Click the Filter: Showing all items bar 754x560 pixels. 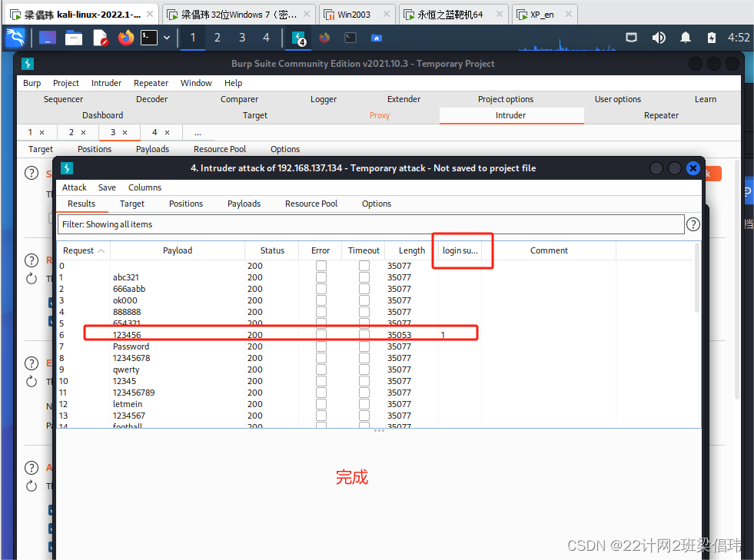[370, 224]
